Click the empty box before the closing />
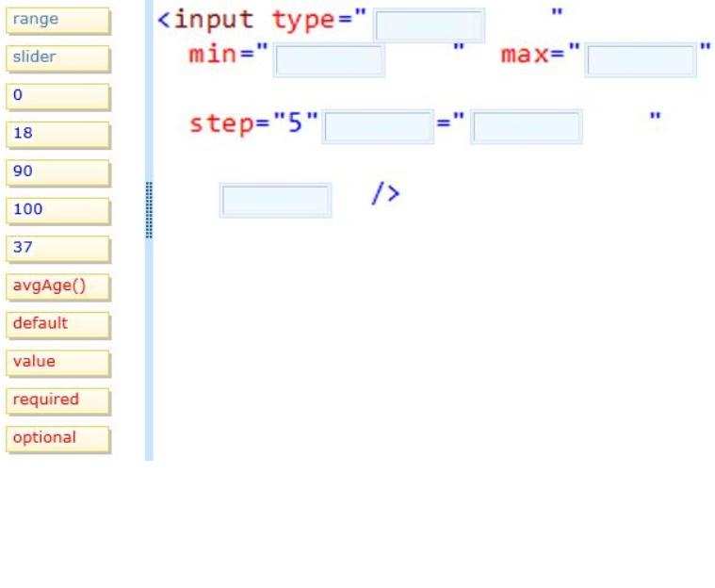The height and width of the screenshot is (588, 715). point(275,201)
